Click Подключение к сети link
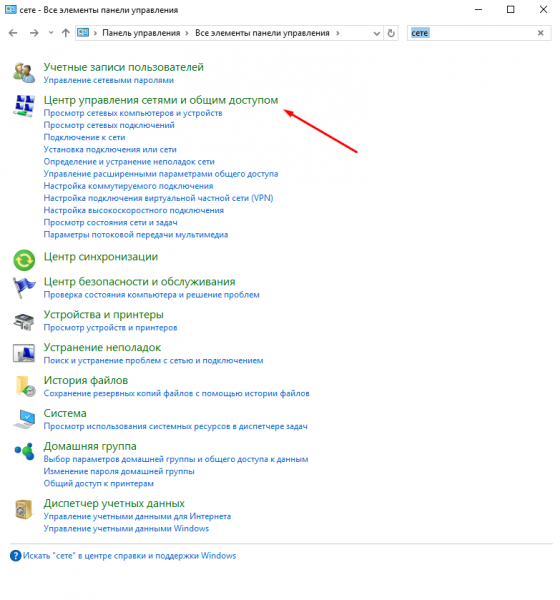This screenshot has height=600, width=560. [x=84, y=137]
